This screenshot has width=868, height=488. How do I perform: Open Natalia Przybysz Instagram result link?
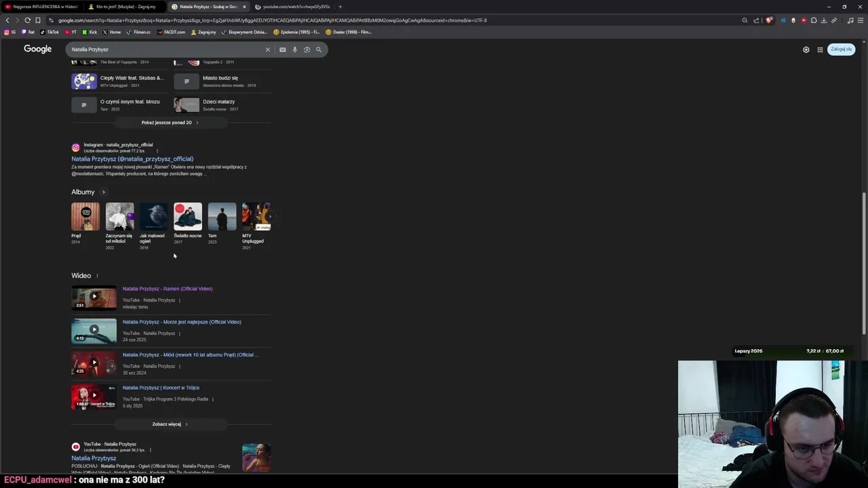132,159
